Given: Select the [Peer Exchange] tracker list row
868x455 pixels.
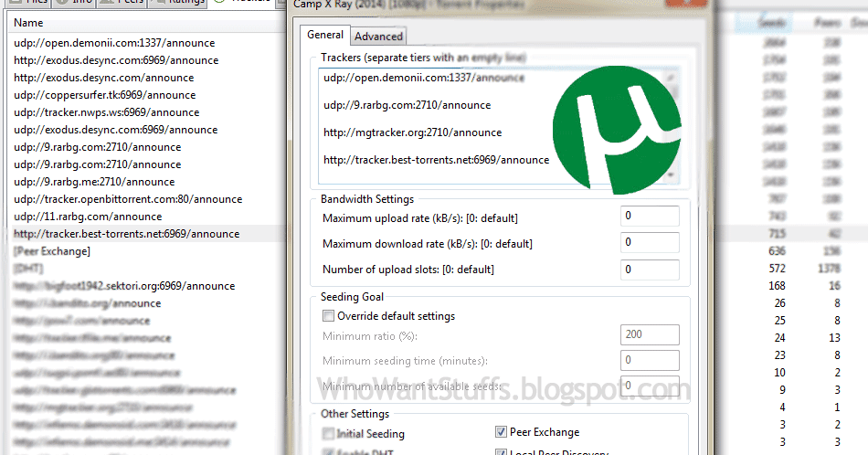Looking at the screenshot, I should (51, 251).
